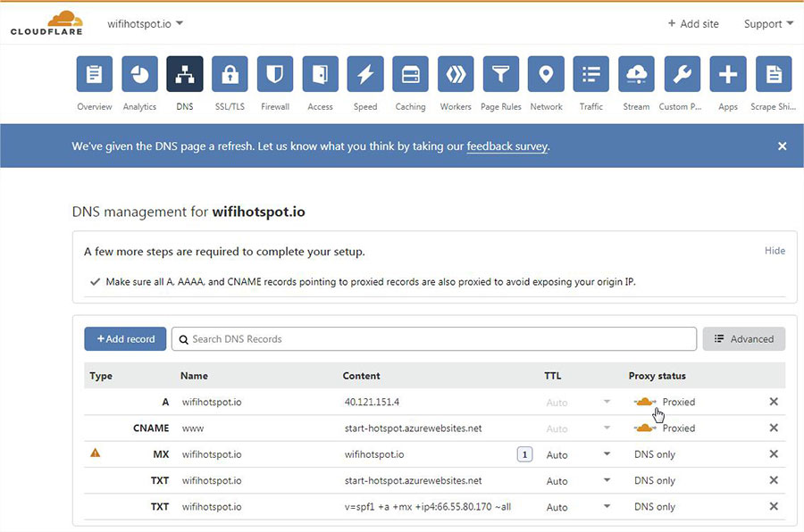Toggle DNS only status for MX record
This screenshot has width=804, height=532.
[x=654, y=454]
